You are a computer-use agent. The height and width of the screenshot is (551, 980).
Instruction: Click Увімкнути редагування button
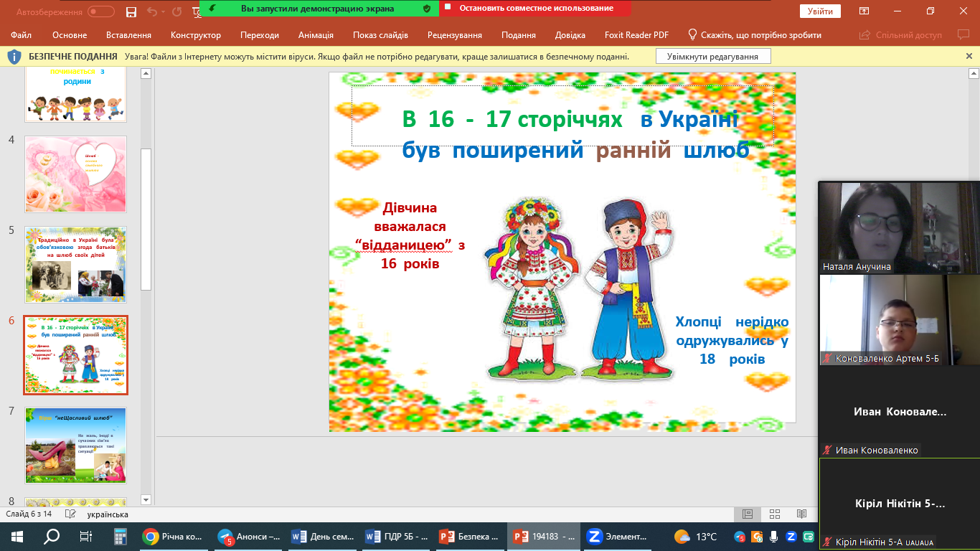(712, 56)
